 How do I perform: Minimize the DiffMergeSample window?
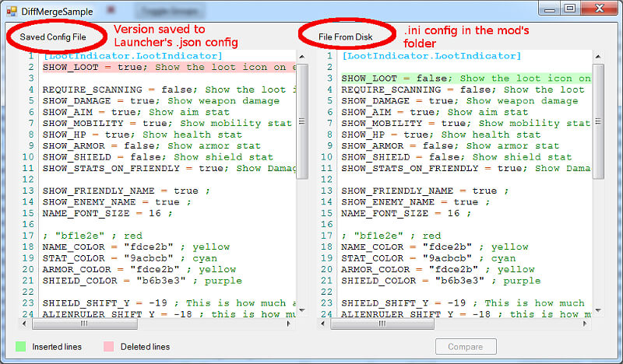pyautogui.click(x=552, y=9)
